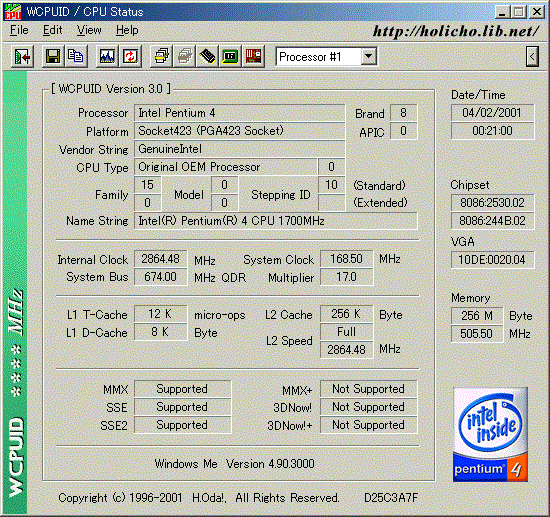Click the copy documents toolbar icon
The width and height of the screenshot is (550, 517).
coord(75,56)
